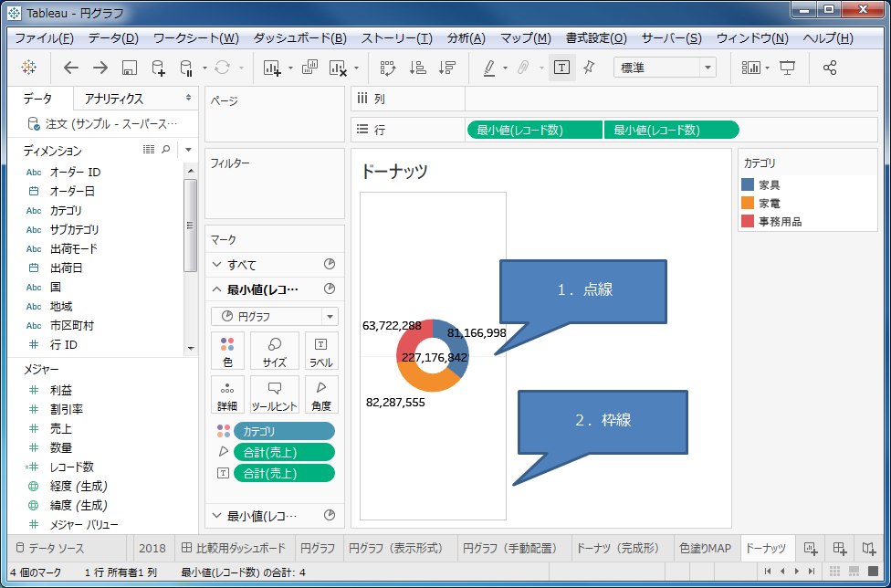The image size is (891, 588).
Task: Select the 売上 measure field
Action: (x=61, y=428)
